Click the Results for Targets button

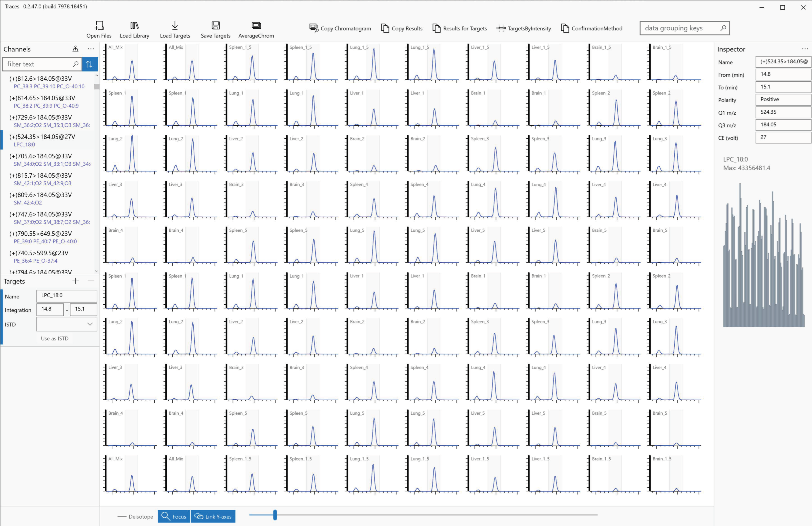[x=460, y=28]
